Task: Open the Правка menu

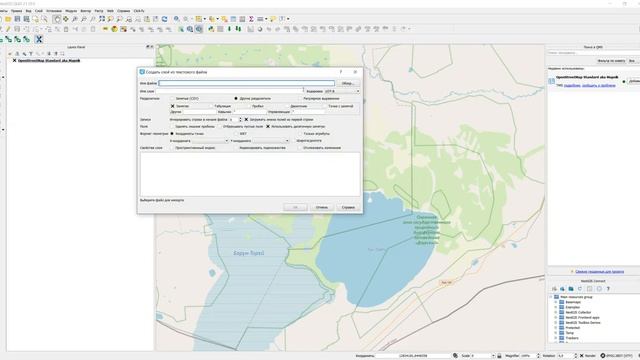Action: (x=16, y=11)
